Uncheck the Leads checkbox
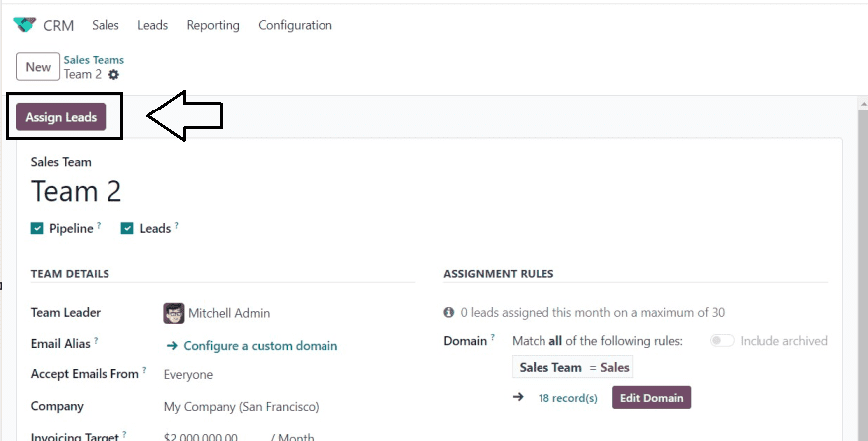868x441 pixels. tap(127, 229)
